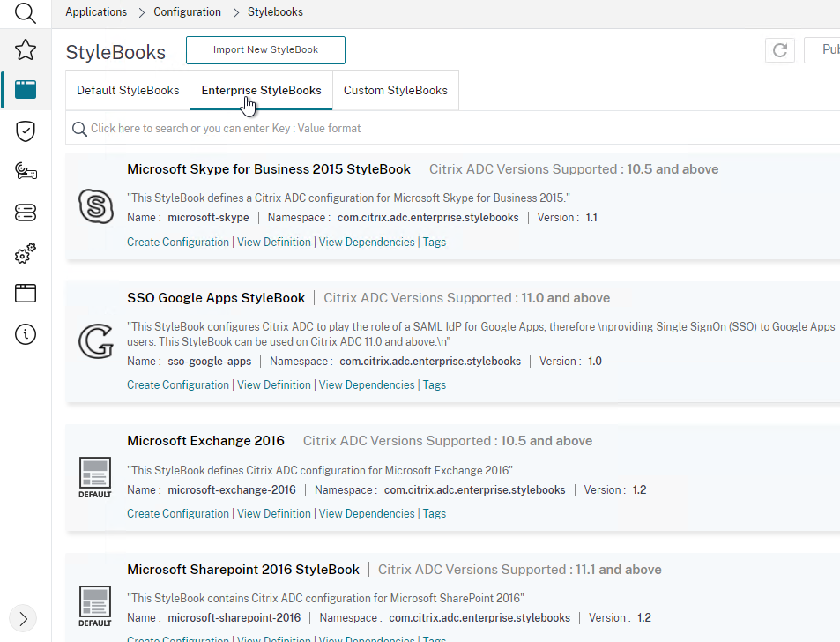Focus the StyleBooks search field
The height and width of the screenshot is (642, 840).
[453, 129]
